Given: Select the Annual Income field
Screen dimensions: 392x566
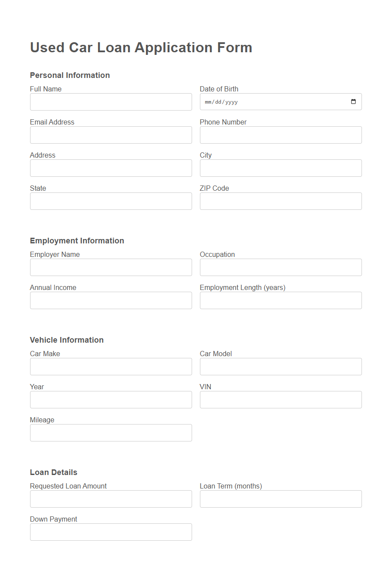Looking at the screenshot, I should [111, 300].
